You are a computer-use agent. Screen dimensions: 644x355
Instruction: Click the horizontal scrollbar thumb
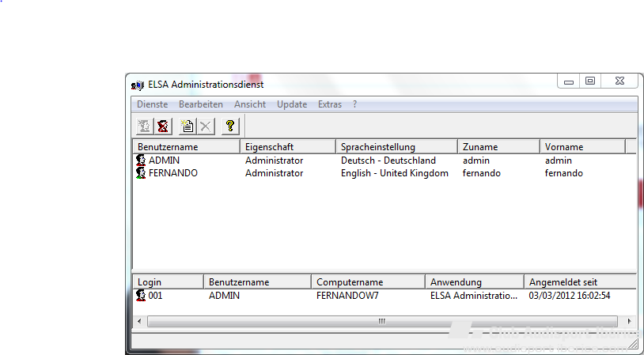click(x=382, y=321)
